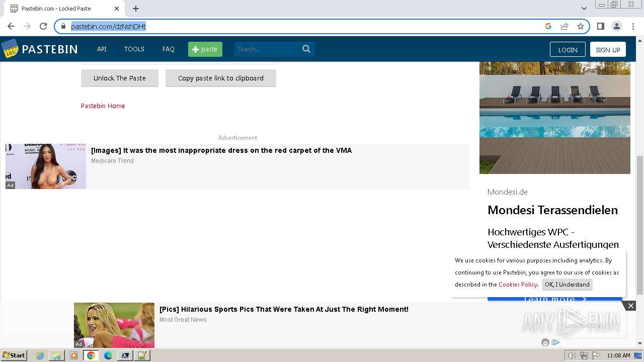The height and width of the screenshot is (362, 644).
Task: Expand the tab search chevron
Action: click(x=584, y=9)
